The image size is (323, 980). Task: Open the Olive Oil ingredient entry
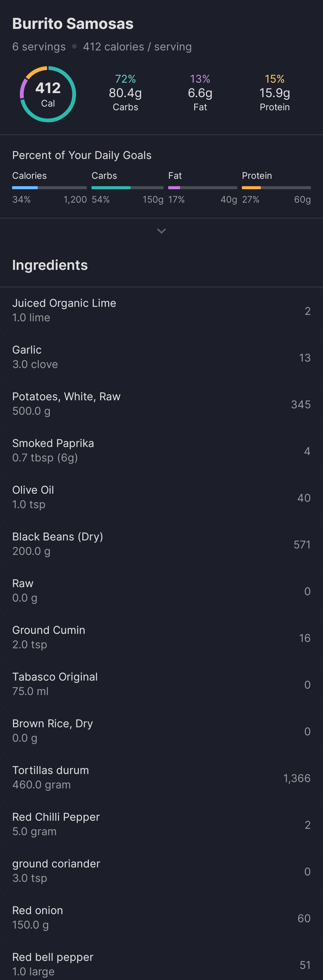(x=161, y=497)
